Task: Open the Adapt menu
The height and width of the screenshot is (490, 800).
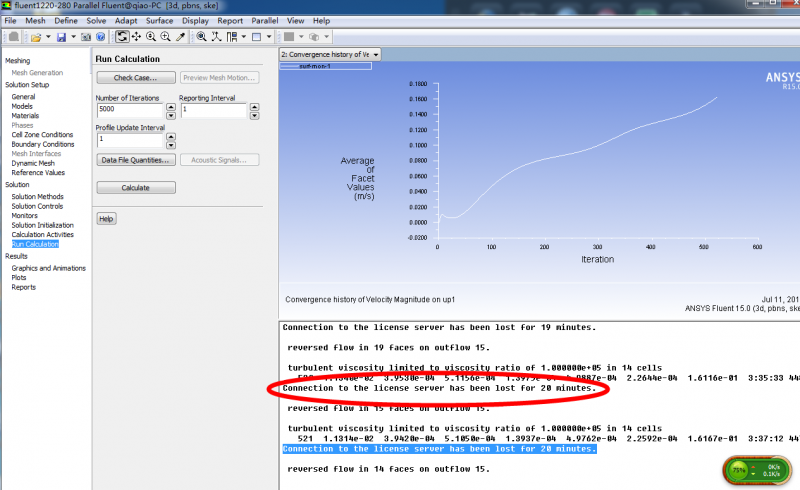Action: (126, 21)
